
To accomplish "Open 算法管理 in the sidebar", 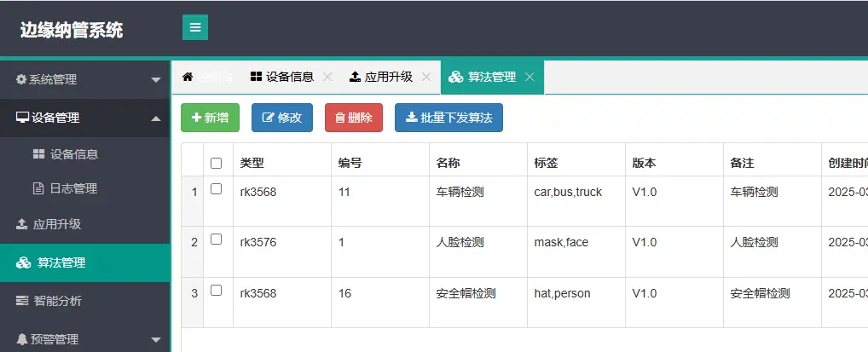I will tap(84, 263).
